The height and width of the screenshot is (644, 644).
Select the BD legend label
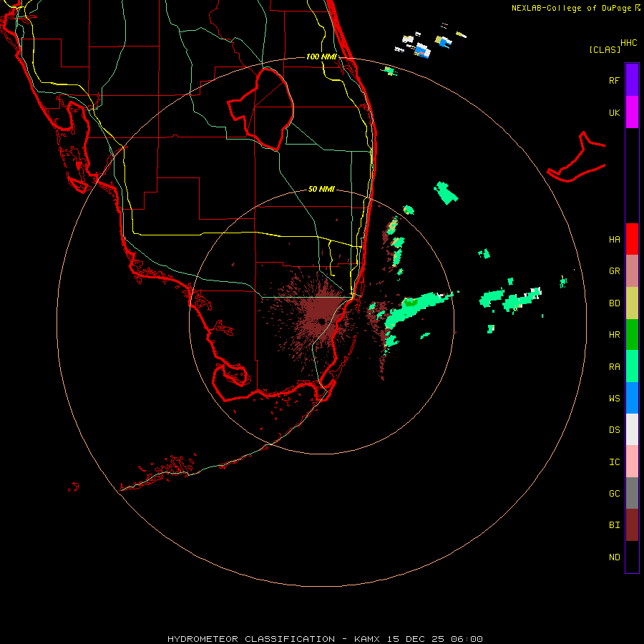614,303
